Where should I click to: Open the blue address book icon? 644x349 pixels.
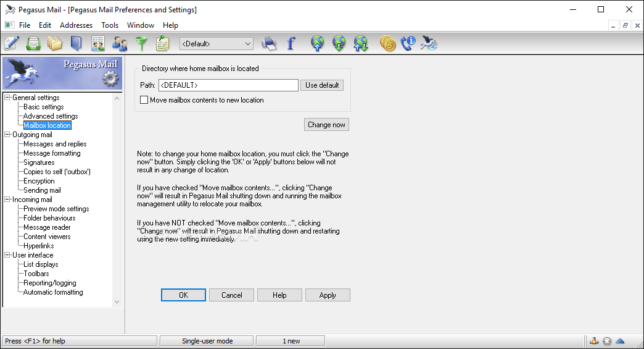pyautogui.click(x=76, y=43)
